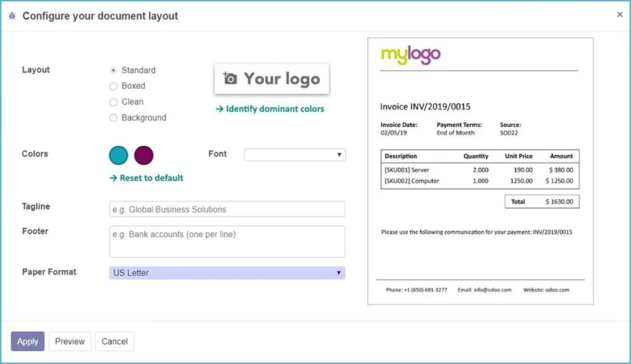The width and height of the screenshot is (631, 364).
Task: Click into the Tagline input field
Action: point(227,209)
